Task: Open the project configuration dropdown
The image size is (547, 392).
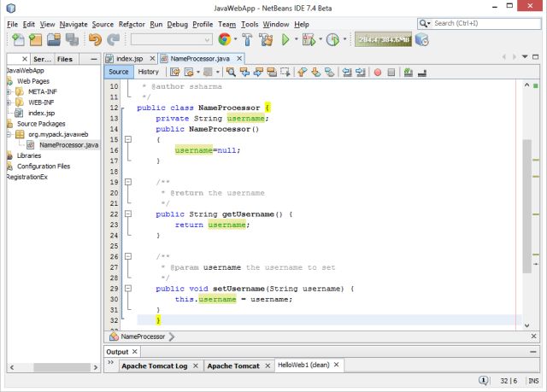Action: [x=170, y=39]
